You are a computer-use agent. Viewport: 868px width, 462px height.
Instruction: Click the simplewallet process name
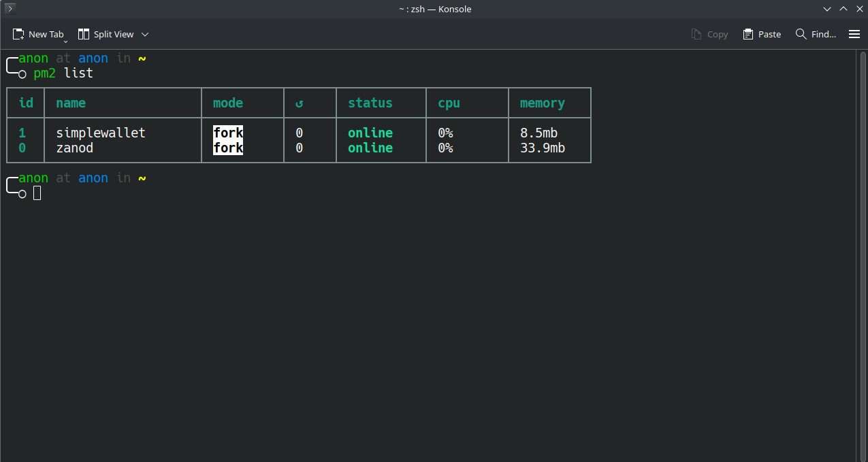101,133
